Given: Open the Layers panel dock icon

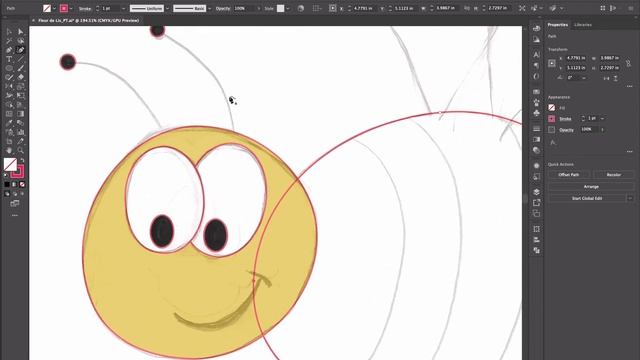Looking at the screenshot, I should coord(536,191).
